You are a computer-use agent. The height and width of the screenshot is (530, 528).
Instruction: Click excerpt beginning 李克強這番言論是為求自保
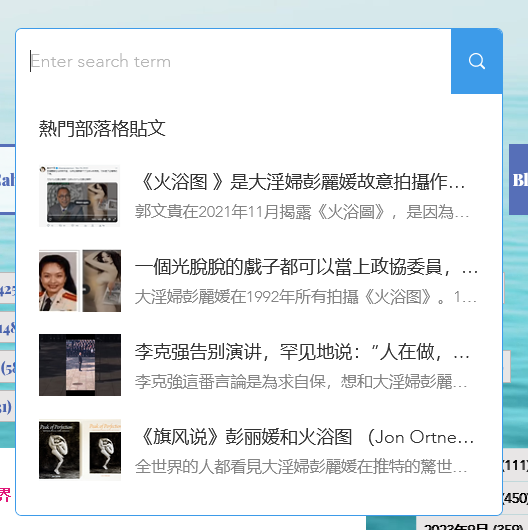(x=301, y=382)
